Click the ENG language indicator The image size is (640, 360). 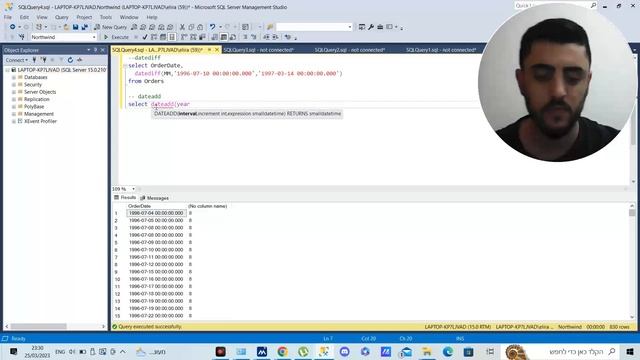tap(60, 352)
